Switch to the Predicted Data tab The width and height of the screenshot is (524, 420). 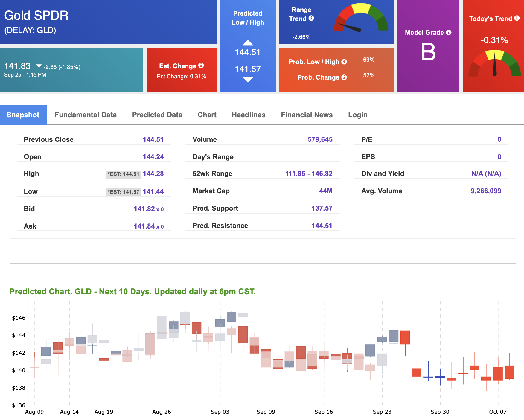point(157,115)
